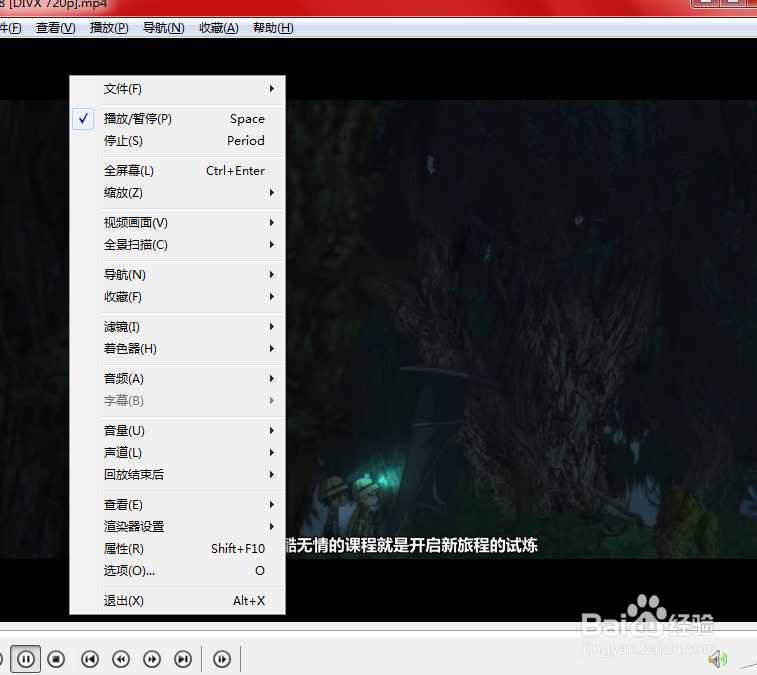Expand the 音频(A) submenu

[178, 379]
